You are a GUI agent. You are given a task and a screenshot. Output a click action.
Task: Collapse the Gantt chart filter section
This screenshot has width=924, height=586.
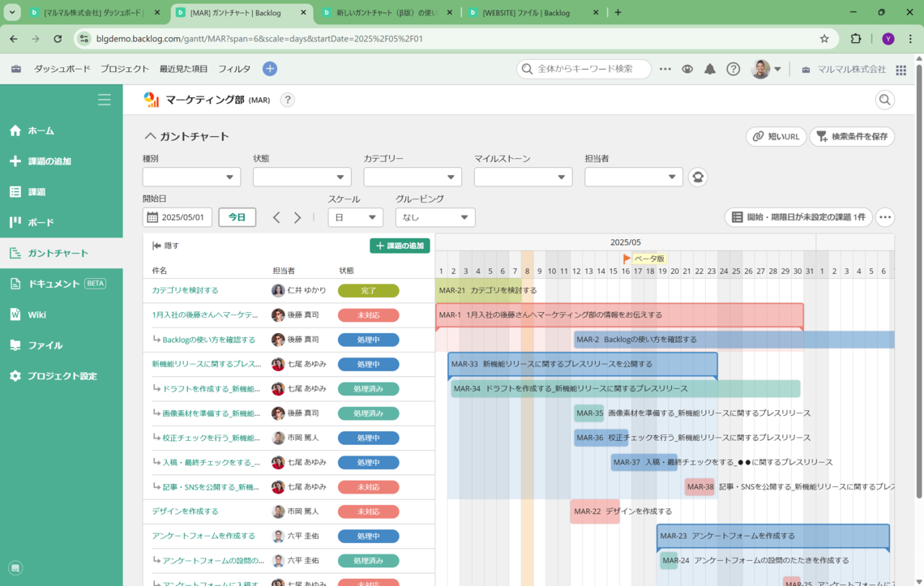point(150,136)
